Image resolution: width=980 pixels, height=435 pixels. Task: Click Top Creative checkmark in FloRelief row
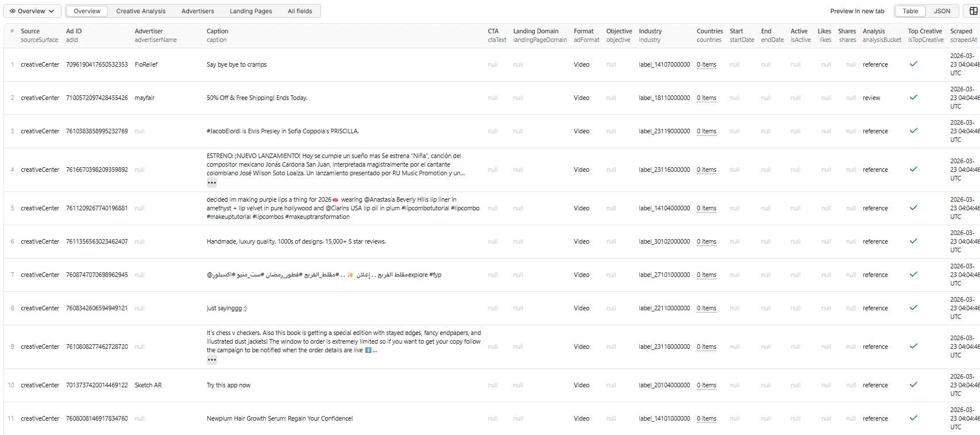pyautogui.click(x=913, y=64)
